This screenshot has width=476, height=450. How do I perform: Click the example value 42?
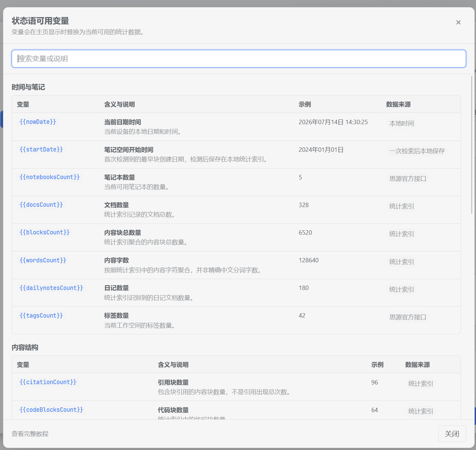tap(302, 316)
